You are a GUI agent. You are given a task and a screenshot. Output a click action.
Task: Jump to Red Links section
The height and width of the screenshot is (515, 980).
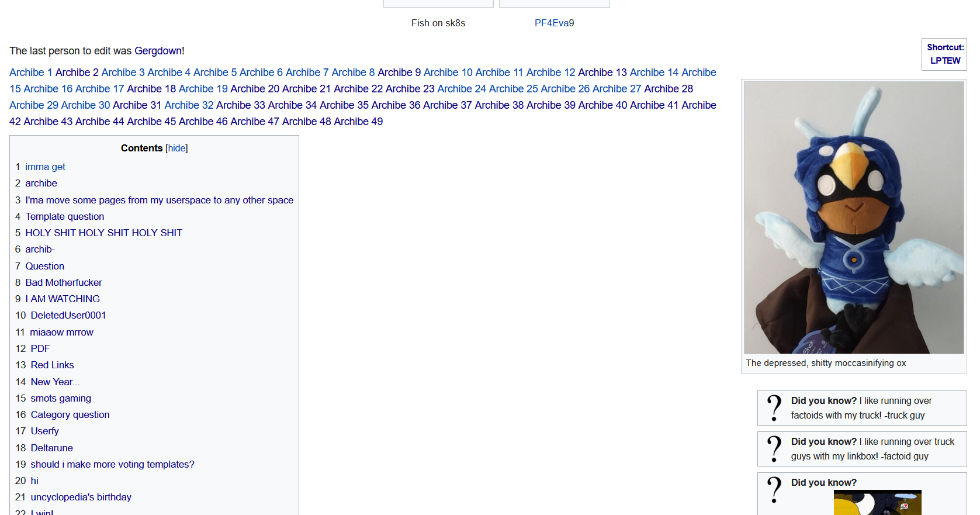(x=52, y=365)
